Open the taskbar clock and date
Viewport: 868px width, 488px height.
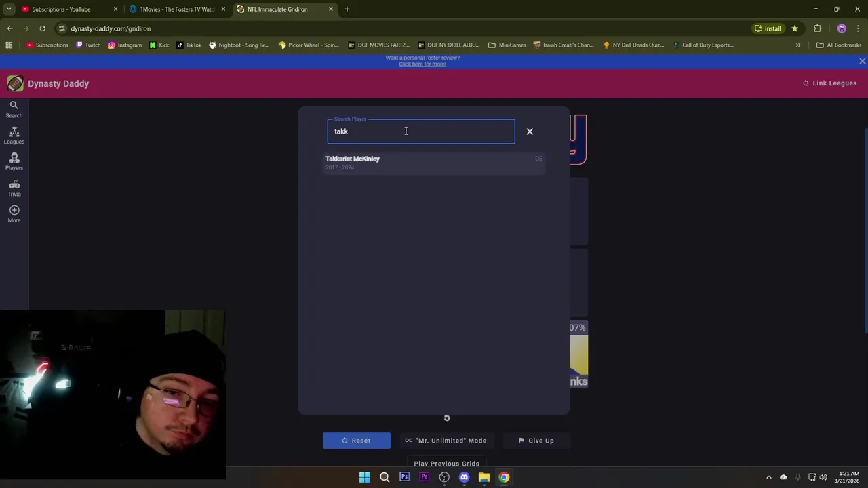848,477
